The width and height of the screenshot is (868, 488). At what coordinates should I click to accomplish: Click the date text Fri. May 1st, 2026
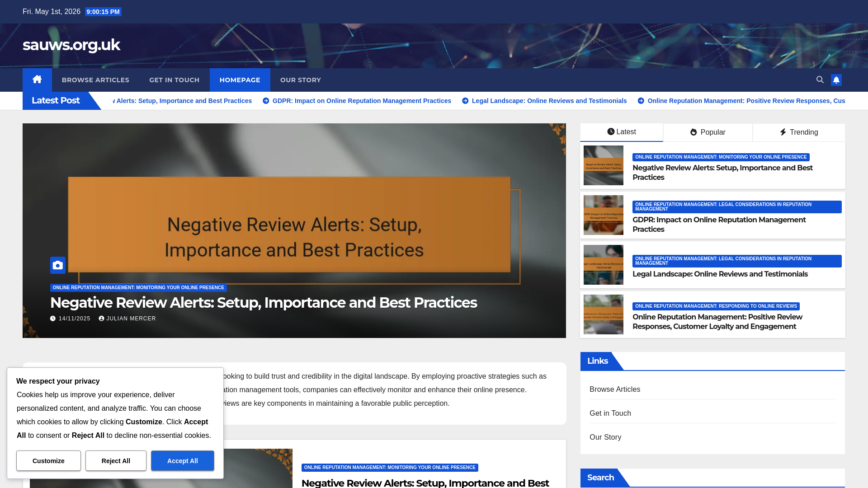[52, 12]
